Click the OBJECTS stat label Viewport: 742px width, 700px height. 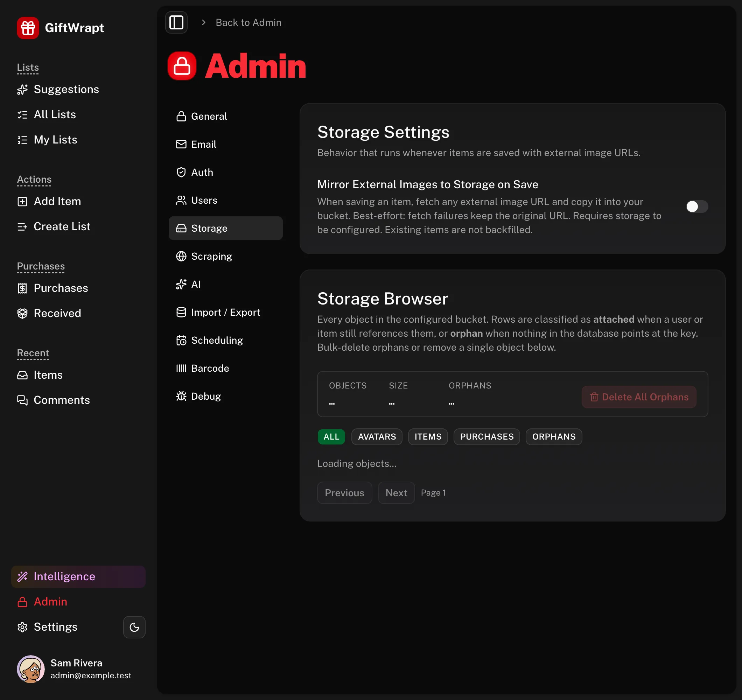[x=348, y=386]
